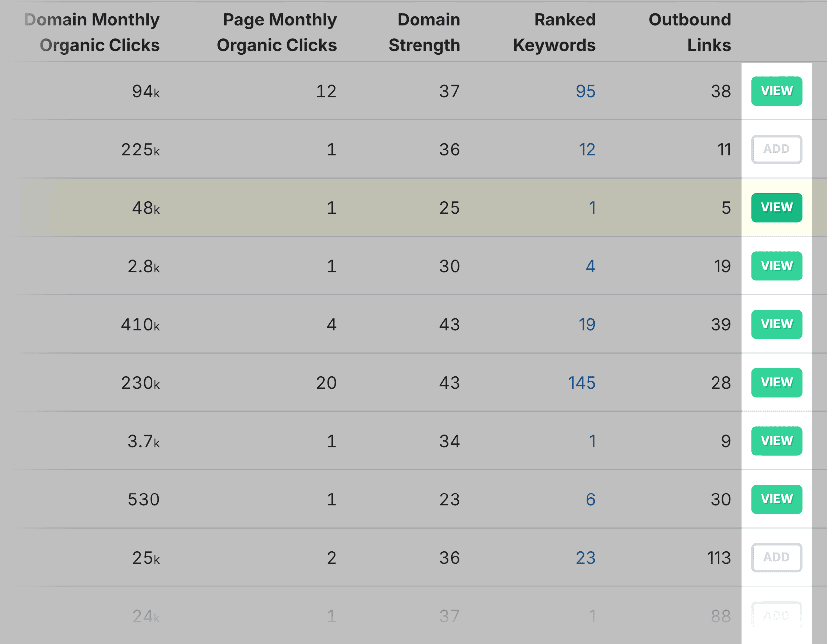
Task: Click faded ADD button in 24k row
Action: tap(776, 616)
